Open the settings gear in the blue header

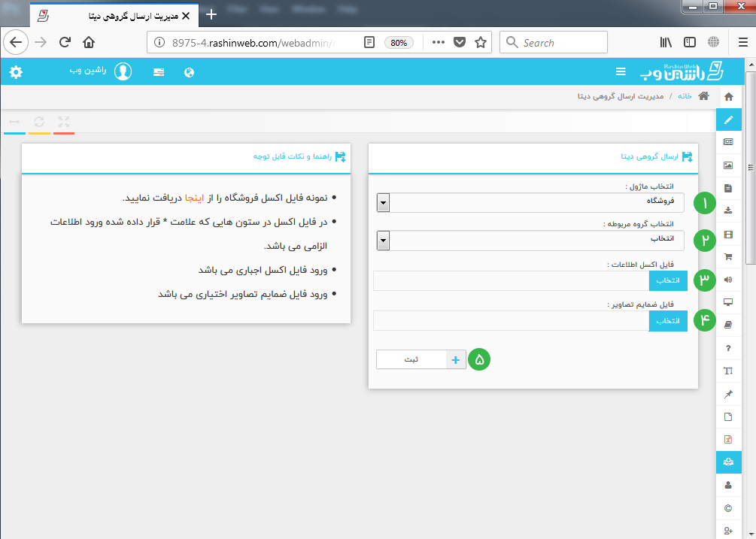click(16, 72)
